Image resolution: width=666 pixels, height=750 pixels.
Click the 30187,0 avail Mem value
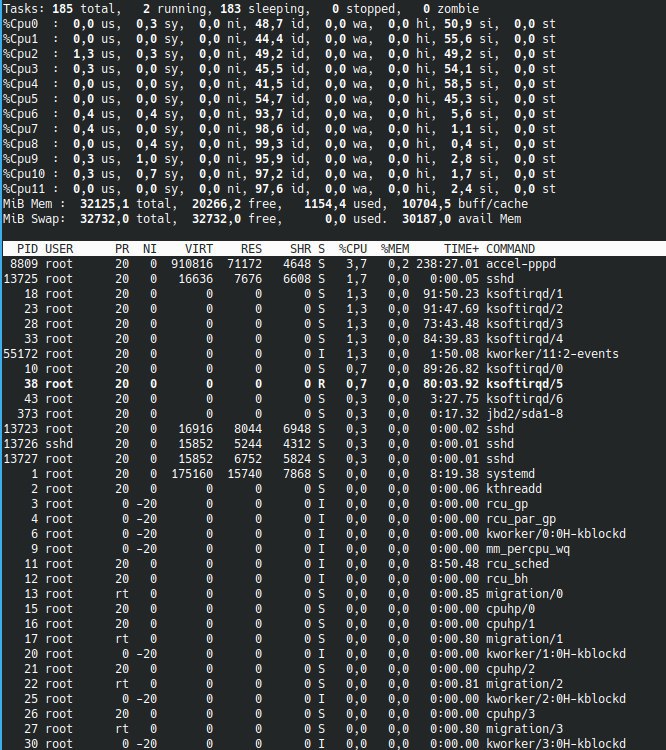click(426, 219)
